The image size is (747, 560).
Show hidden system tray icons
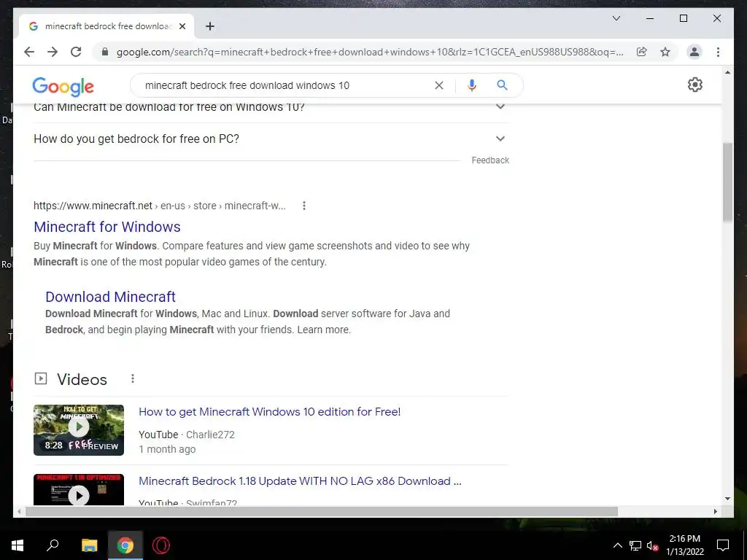point(617,545)
